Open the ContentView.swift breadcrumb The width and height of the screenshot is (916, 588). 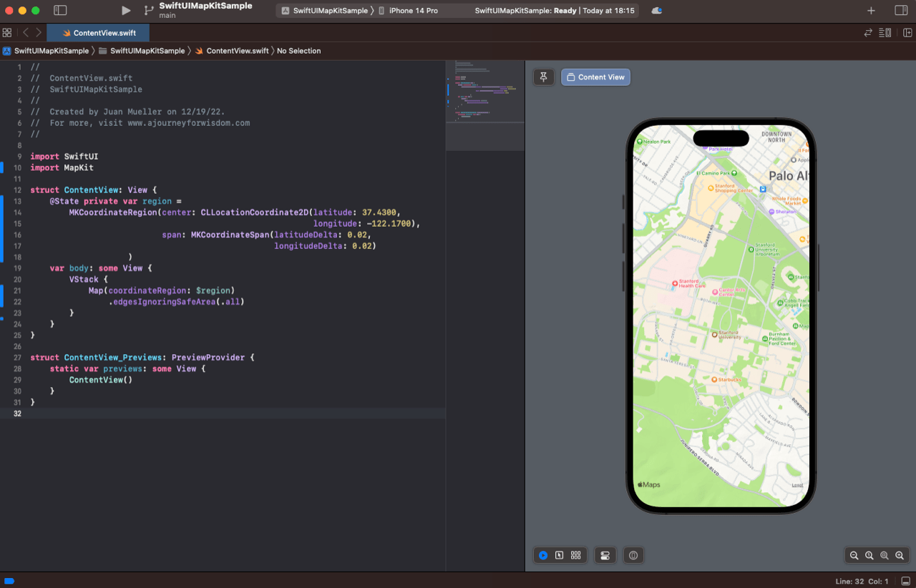tap(232, 51)
